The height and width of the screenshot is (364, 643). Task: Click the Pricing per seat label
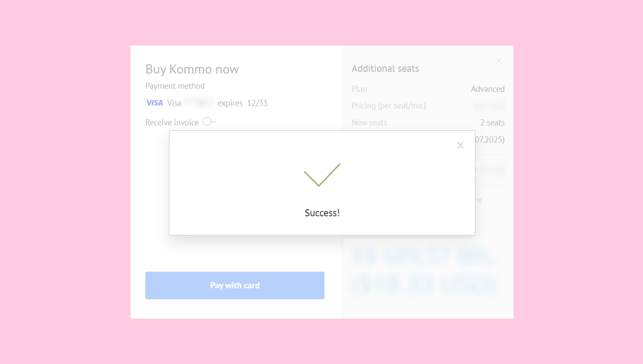[x=388, y=106]
